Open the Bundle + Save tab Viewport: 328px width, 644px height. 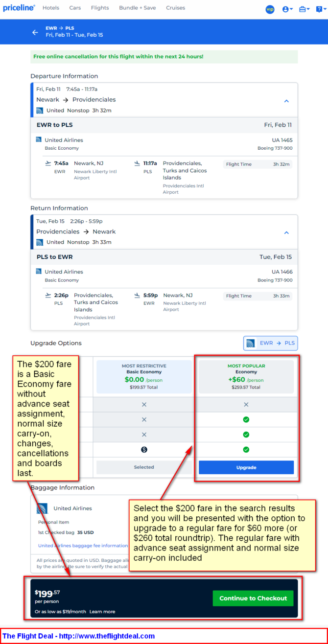click(x=138, y=8)
